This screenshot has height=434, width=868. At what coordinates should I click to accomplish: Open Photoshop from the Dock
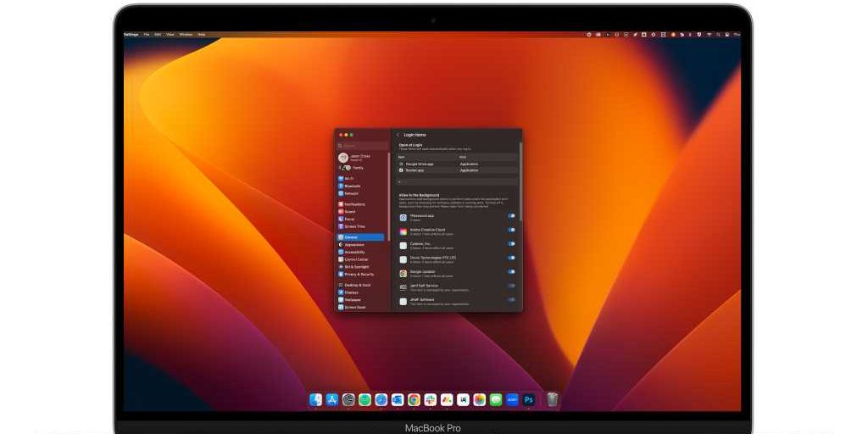coord(529,399)
